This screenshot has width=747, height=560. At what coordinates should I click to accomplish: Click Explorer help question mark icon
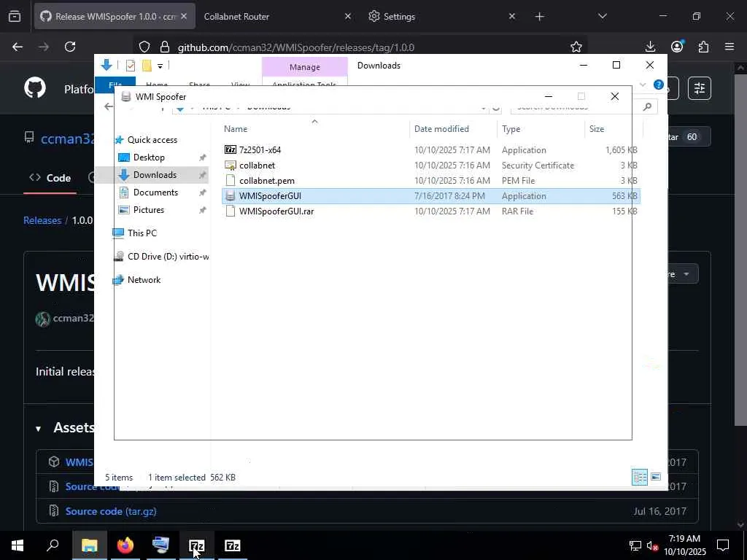(x=659, y=85)
